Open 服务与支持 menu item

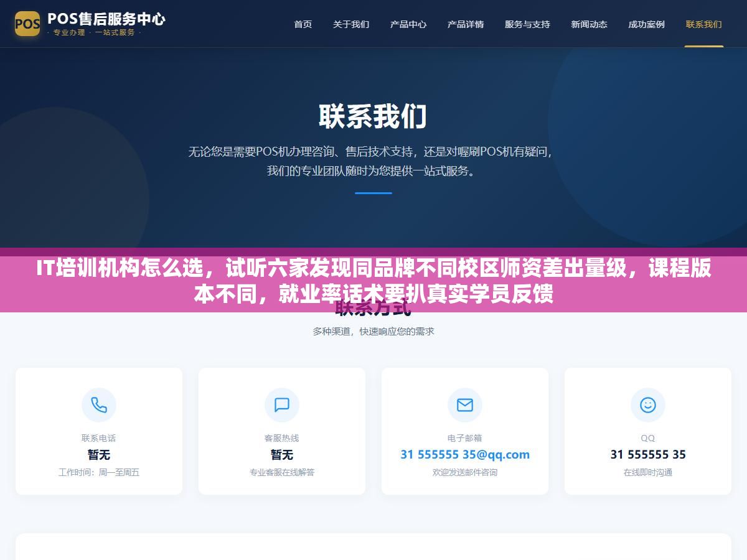pos(527,24)
